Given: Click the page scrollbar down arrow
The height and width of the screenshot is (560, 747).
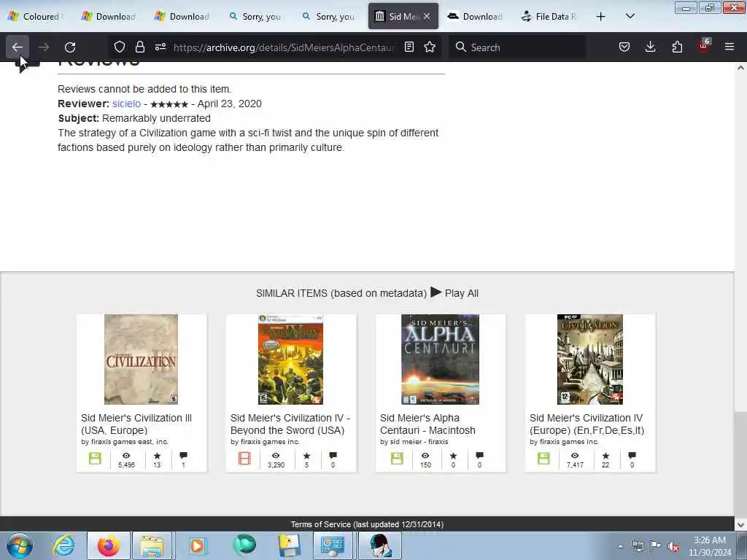Looking at the screenshot, I should 740,525.
